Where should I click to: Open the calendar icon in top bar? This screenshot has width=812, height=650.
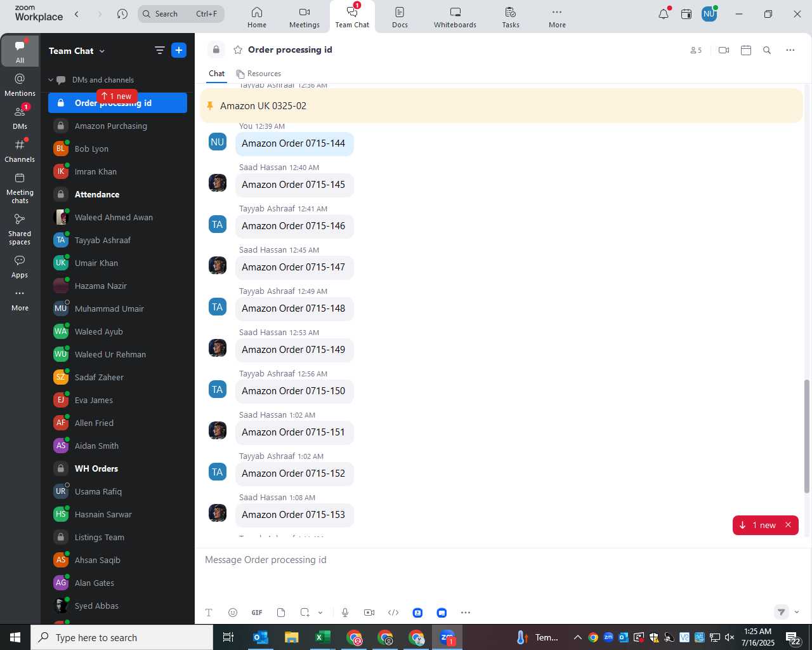[686, 14]
